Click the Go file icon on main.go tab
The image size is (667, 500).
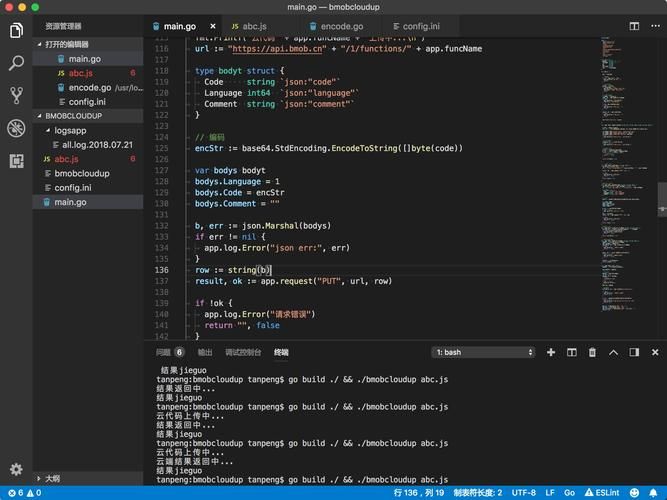[156, 26]
